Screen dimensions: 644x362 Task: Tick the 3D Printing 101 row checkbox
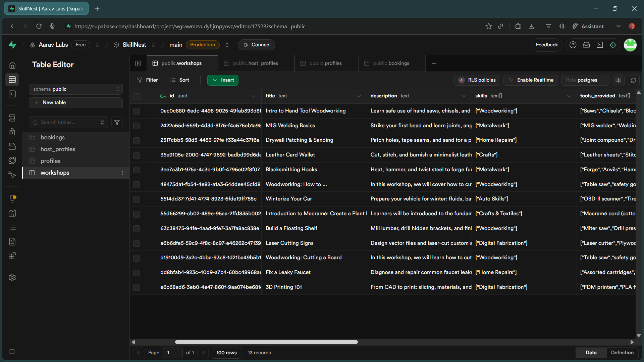137,287
